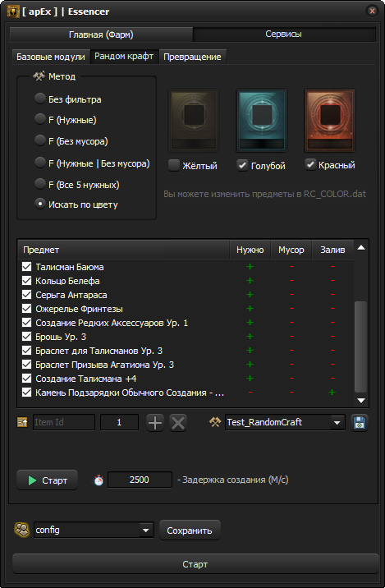Click the X remove item icon
The image size is (385, 588).
click(x=178, y=423)
